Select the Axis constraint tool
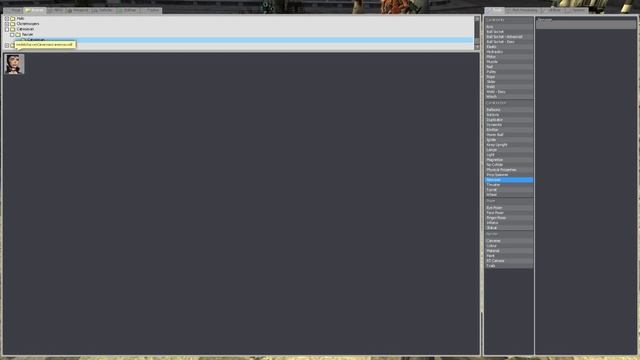The width and height of the screenshot is (640, 360). tap(509, 27)
